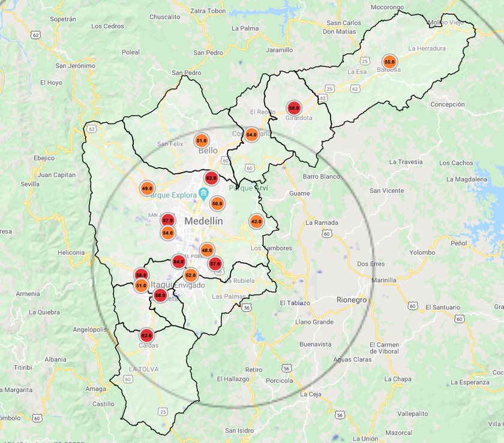Click the La Ceja town label
504x443 pixels.
pyautogui.click(x=311, y=394)
